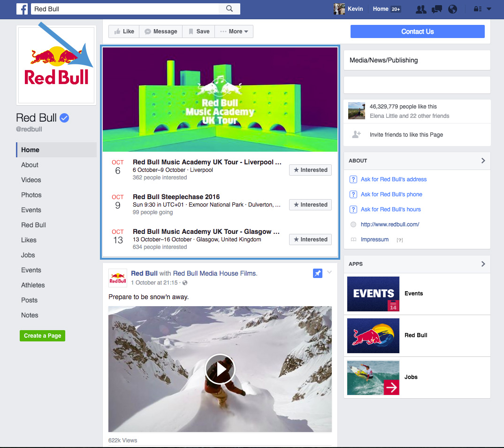Click the friends' likes profile thumbnail
The width and height of the screenshot is (504, 448).
point(357,111)
